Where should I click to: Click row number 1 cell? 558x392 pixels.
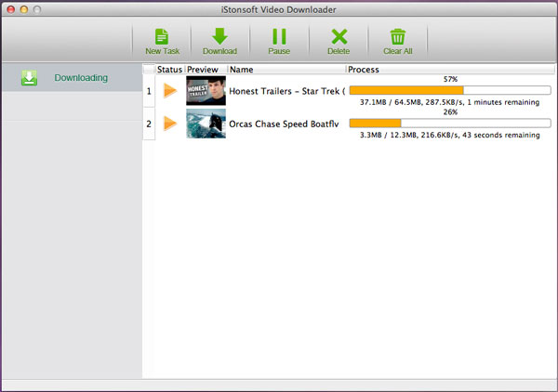(149, 91)
